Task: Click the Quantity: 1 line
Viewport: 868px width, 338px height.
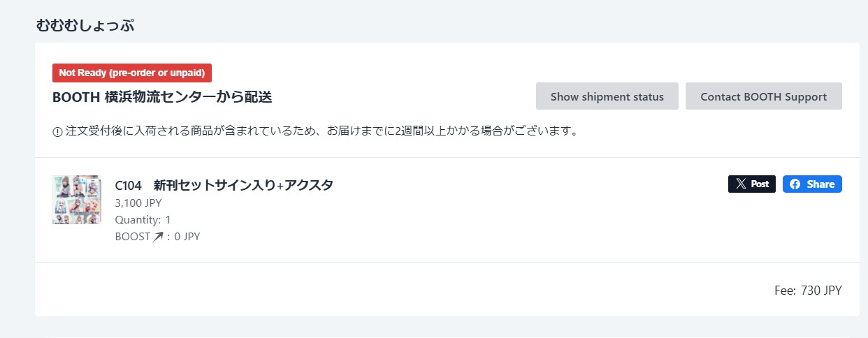Action: (143, 220)
